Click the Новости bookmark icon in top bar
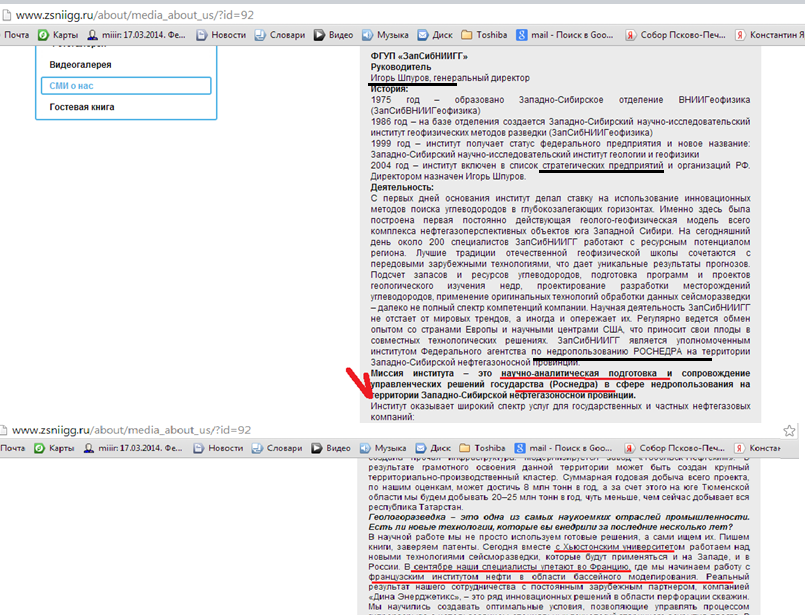The height and width of the screenshot is (615, 805). pos(202,35)
